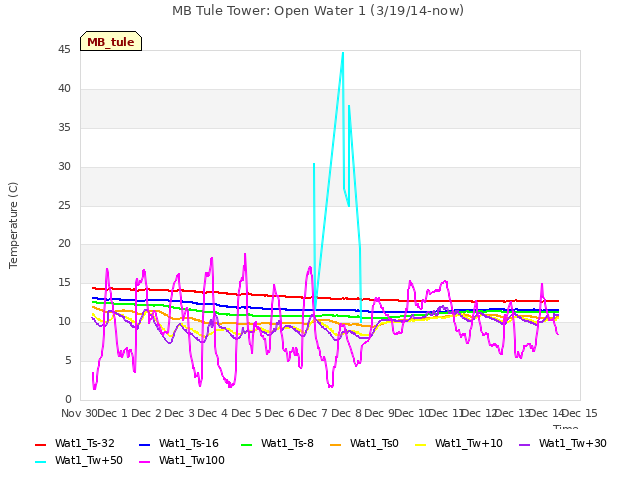Select the Wat1_Ts-8 legend entry

(278, 443)
